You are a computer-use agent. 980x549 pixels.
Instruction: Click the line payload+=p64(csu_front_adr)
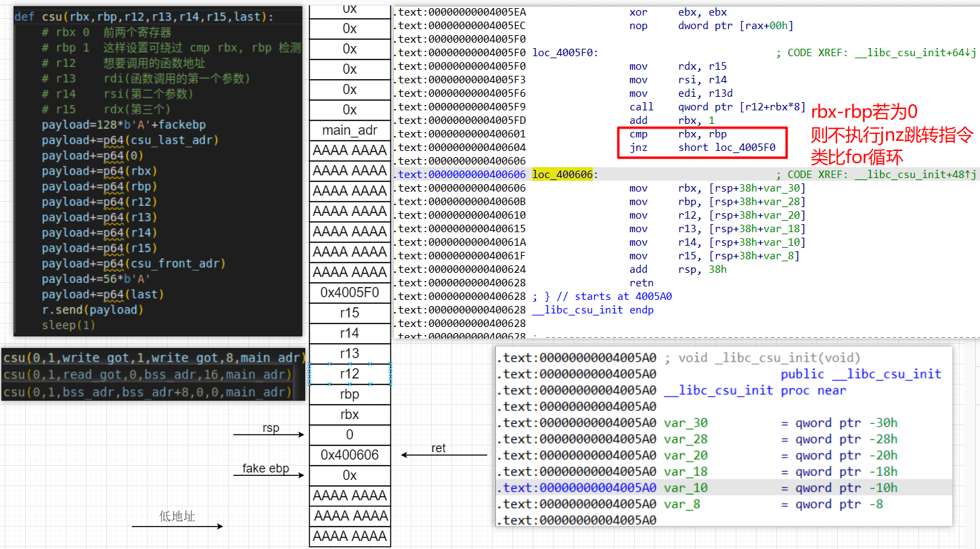pos(133,263)
